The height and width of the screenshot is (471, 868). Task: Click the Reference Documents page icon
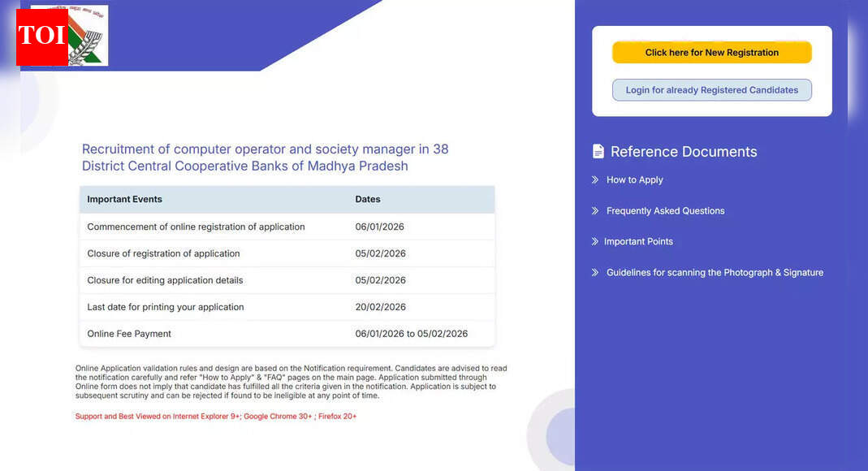tap(598, 151)
